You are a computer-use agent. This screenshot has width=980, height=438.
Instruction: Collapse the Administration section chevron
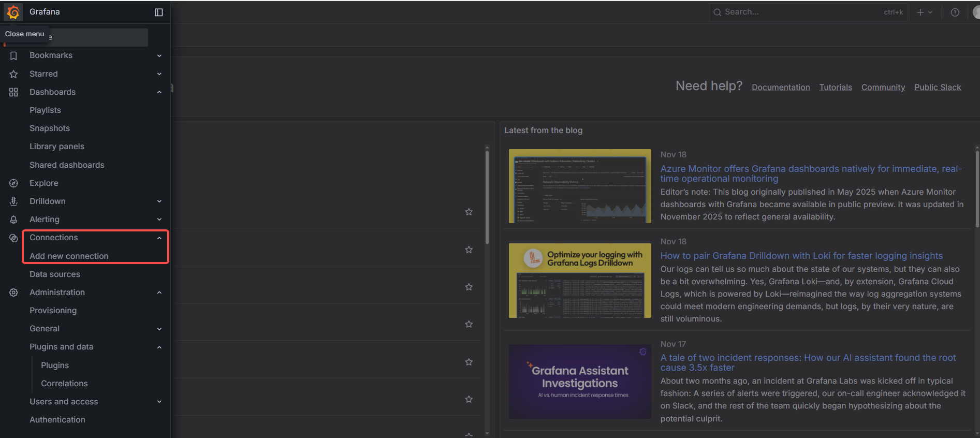[x=159, y=293]
